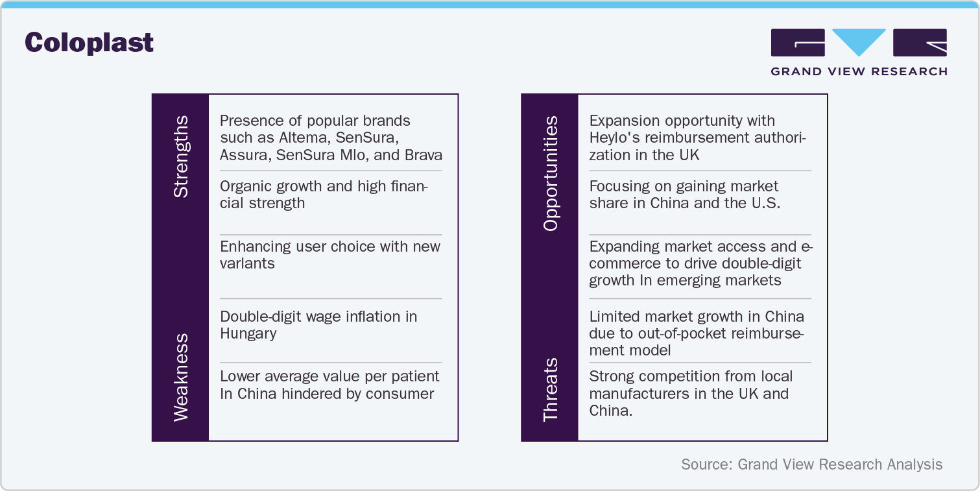Click the GRAND VIEW RESEARCH wordmark text
This screenshot has width=980, height=491.
pos(859,71)
